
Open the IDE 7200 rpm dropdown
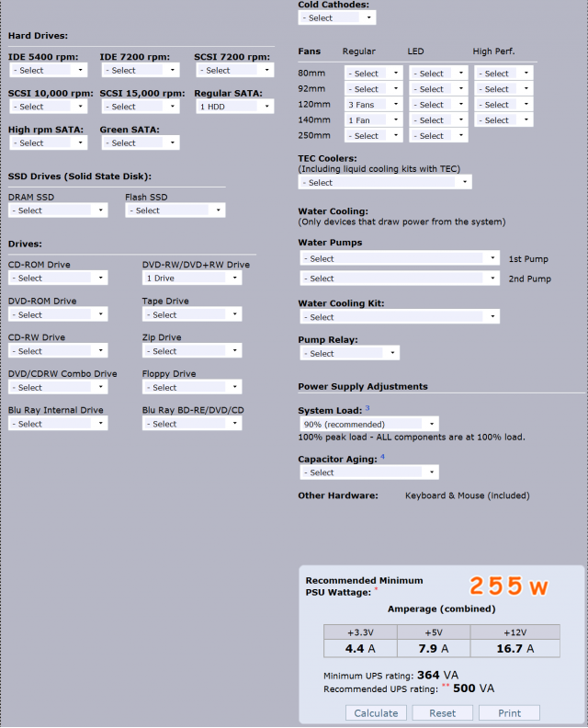click(x=141, y=70)
